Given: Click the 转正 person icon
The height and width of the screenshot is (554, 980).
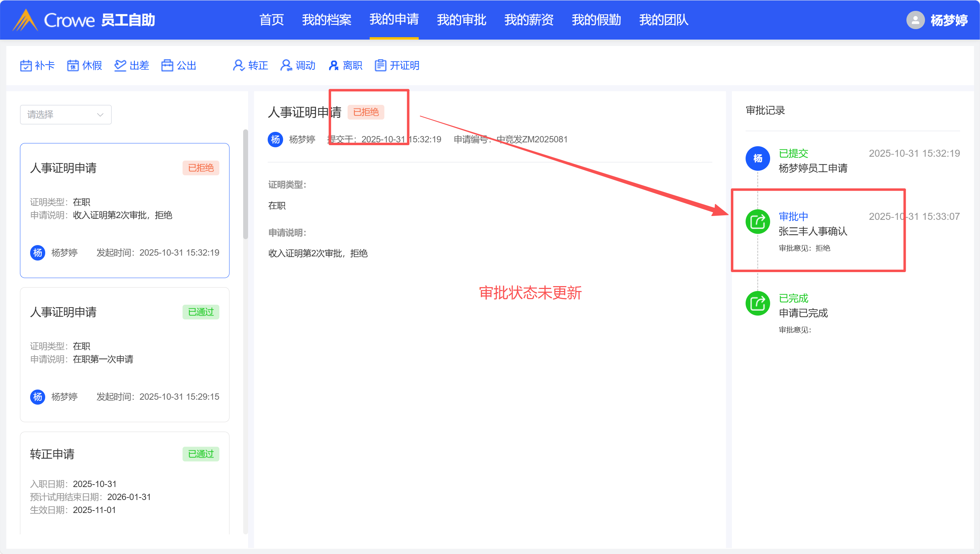Looking at the screenshot, I should pos(239,66).
